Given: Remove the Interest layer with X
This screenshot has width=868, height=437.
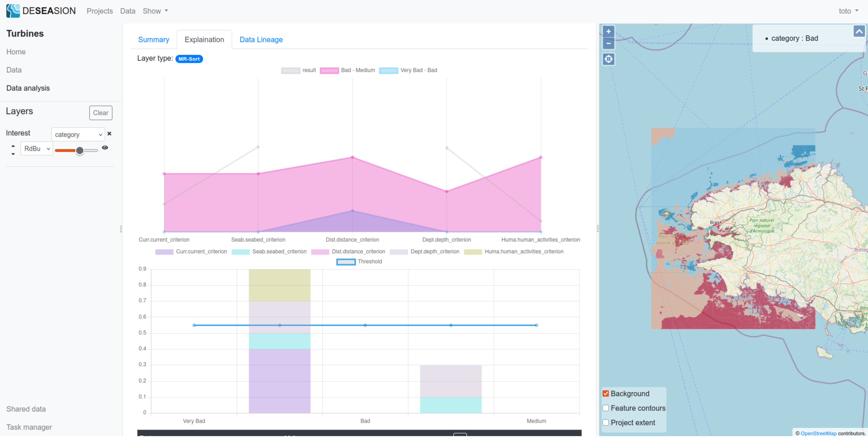Looking at the screenshot, I should pos(109,134).
